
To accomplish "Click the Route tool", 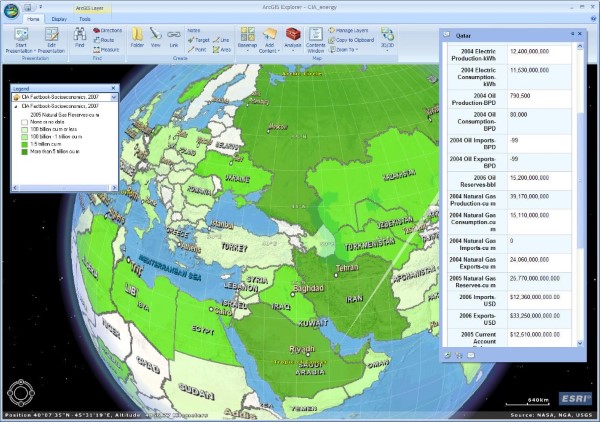I will 104,40.
